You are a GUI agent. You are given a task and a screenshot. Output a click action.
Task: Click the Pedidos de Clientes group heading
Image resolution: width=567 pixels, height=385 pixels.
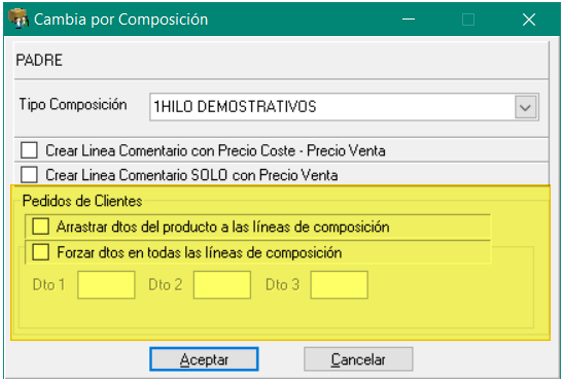click(x=82, y=201)
